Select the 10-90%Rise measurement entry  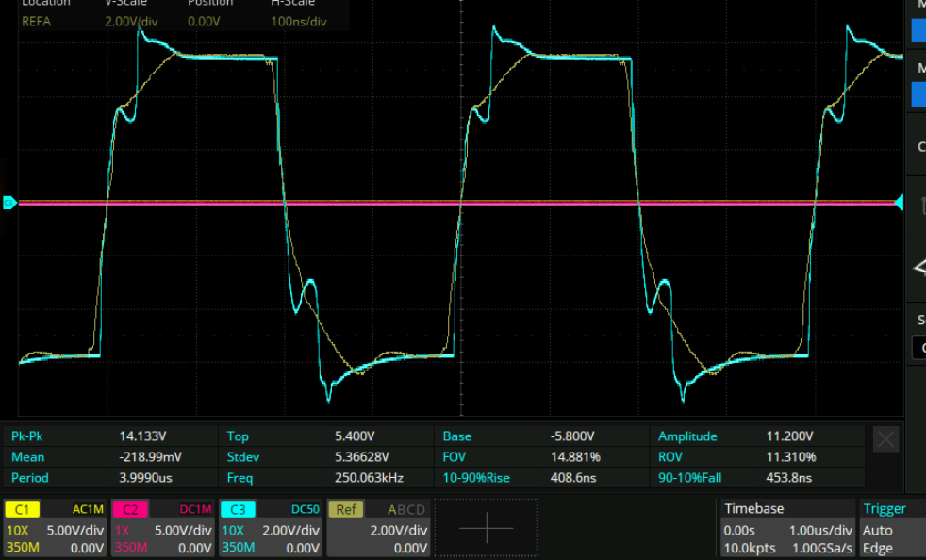point(475,478)
